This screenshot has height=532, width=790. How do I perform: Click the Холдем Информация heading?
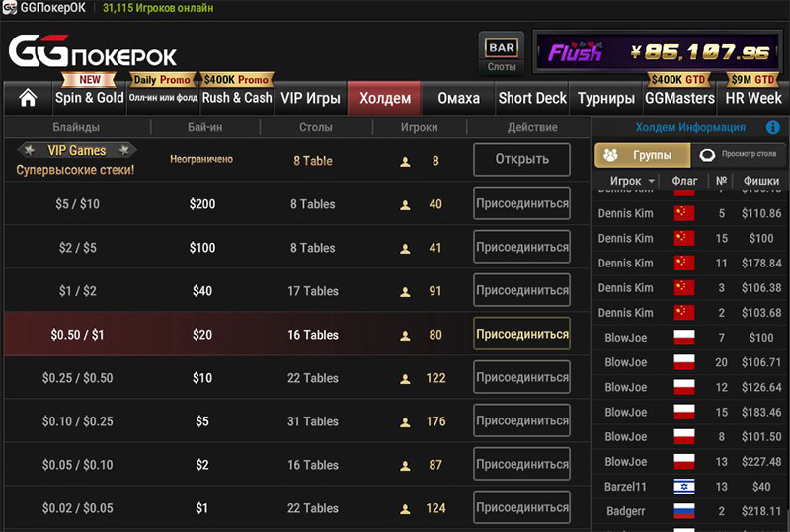pyautogui.click(x=690, y=127)
